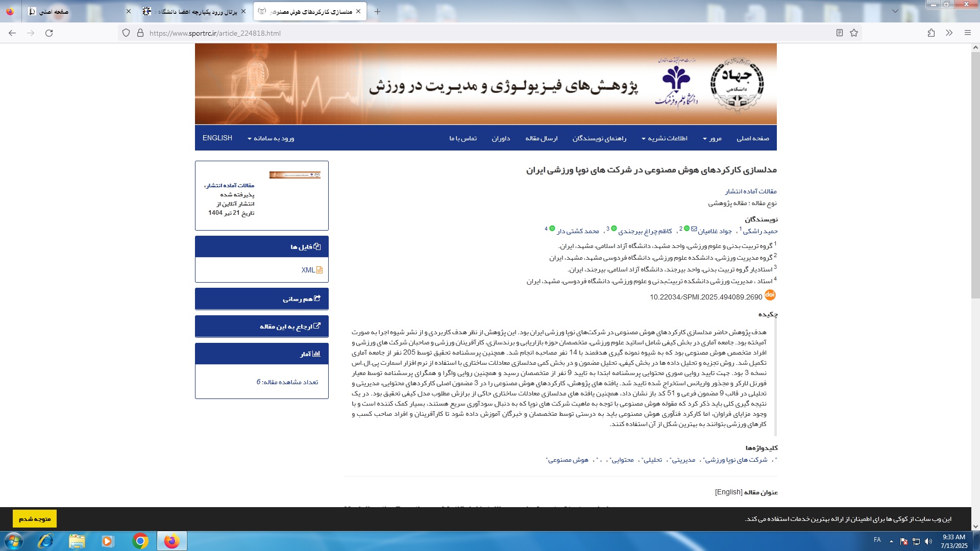This screenshot has height=551, width=980.
Task: Open author حمید راشکی link
Action: 761,231
